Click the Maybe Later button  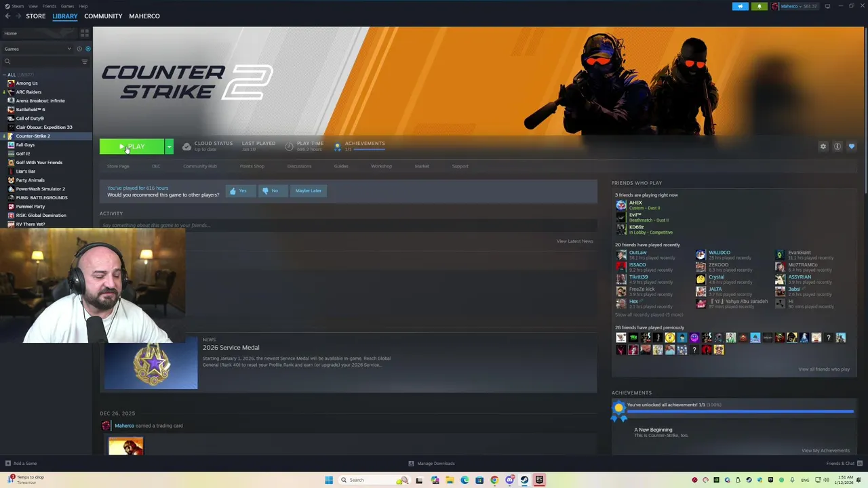point(308,191)
